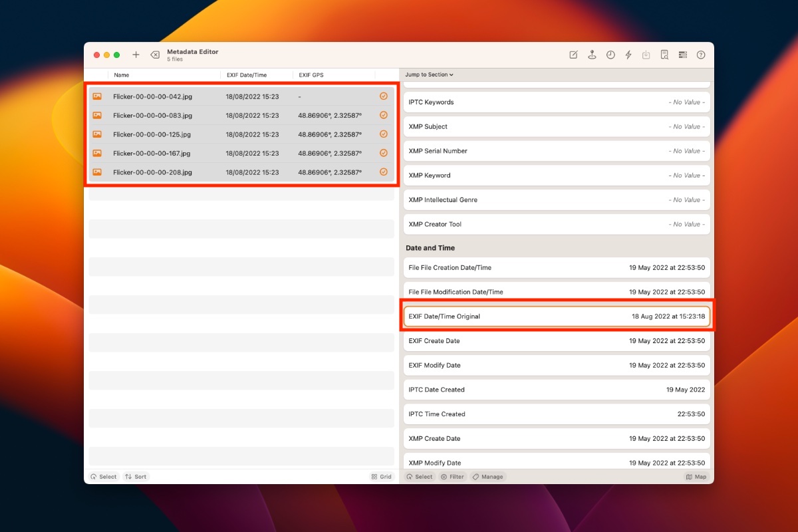Select file name Flicker-00-00-00-042.jpg
The height and width of the screenshot is (532, 798).
coord(152,96)
